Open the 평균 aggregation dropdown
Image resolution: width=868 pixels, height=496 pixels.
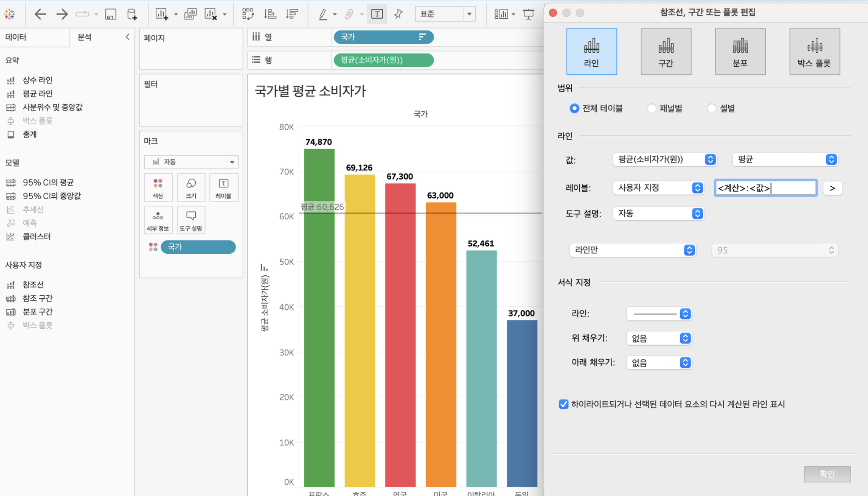point(786,159)
